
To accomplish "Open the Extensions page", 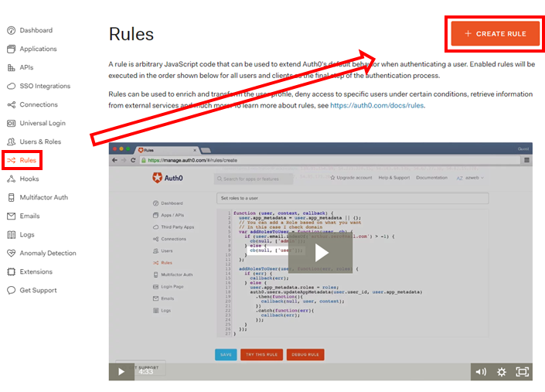I will tap(36, 271).
